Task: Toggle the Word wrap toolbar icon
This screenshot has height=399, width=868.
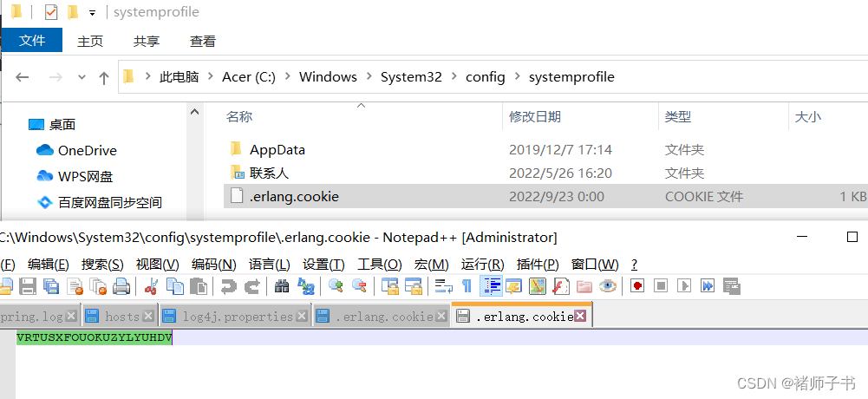Action: 443,286
